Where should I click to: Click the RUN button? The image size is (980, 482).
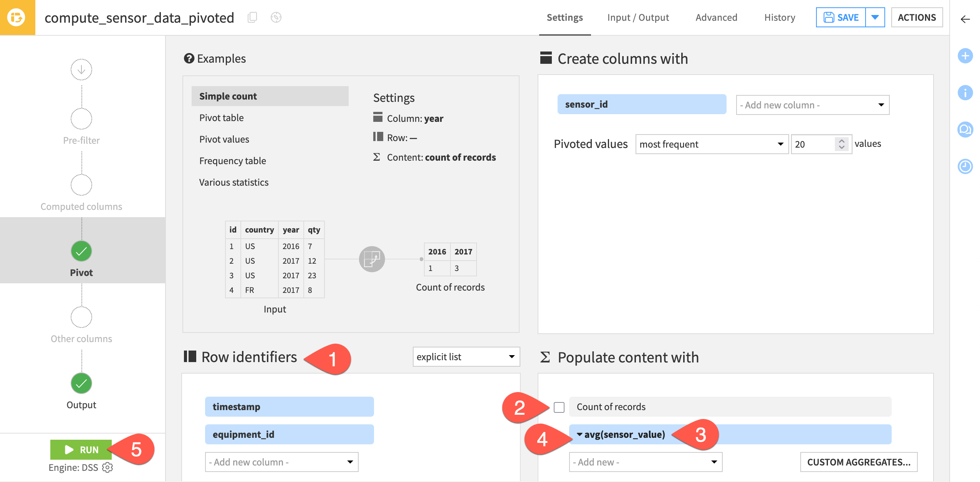point(81,450)
